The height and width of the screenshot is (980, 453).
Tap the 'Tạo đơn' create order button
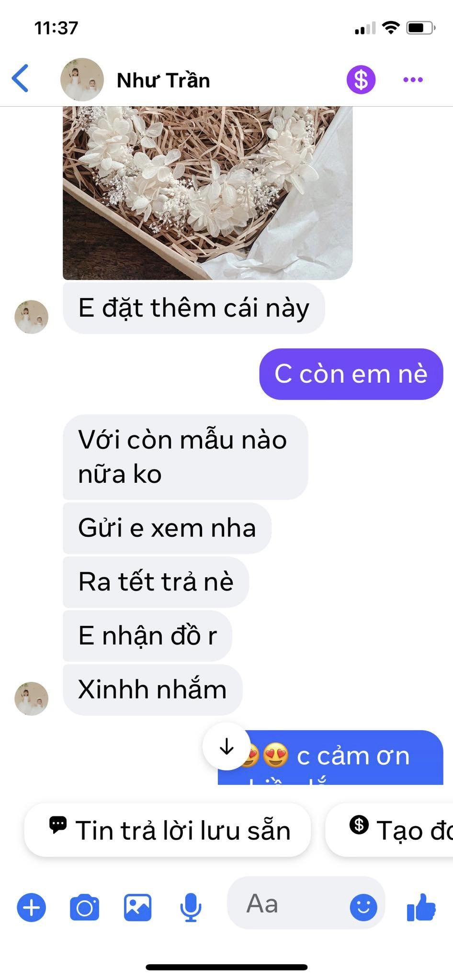point(389,830)
